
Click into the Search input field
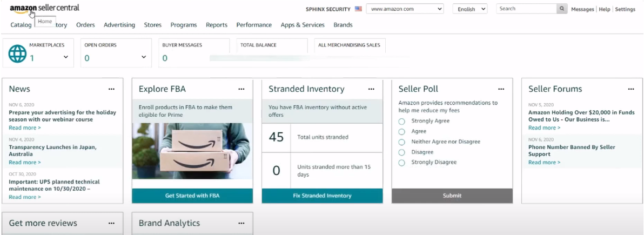click(526, 9)
